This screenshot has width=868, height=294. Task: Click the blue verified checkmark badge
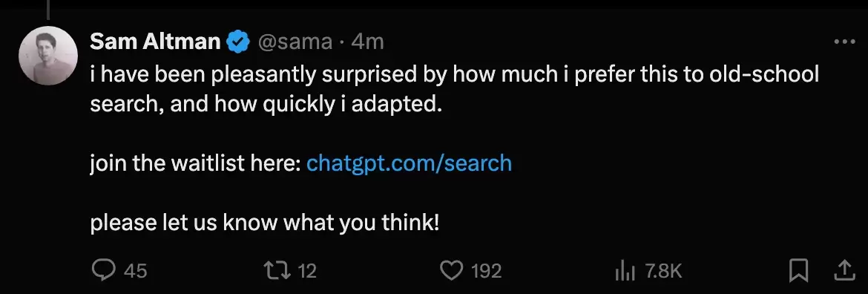pyautogui.click(x=239, y=42)
